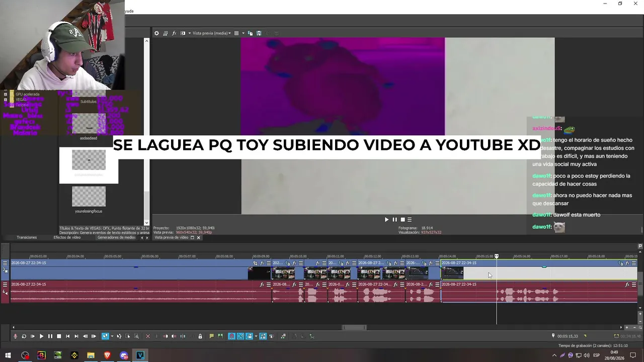Open File Explorer from the taskbar
The height and width of the screenshot is (362, 644).
pyautogui.click(x=91, y=355)
